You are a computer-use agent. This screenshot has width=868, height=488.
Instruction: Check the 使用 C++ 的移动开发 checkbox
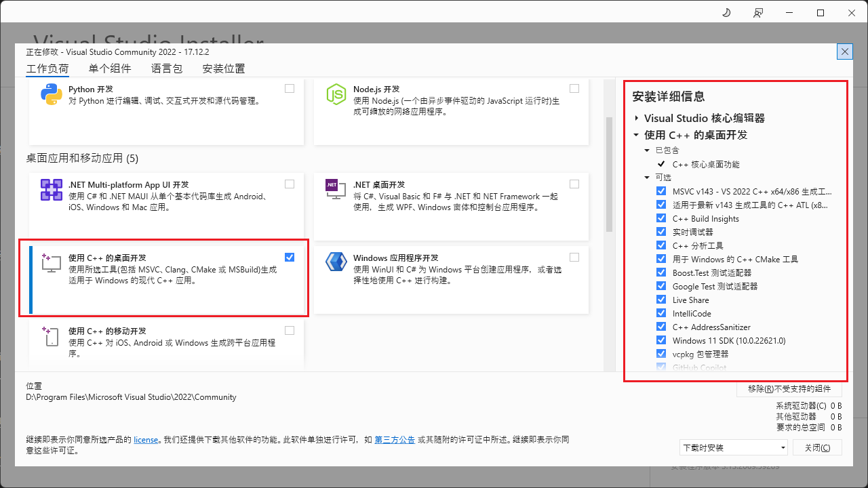290,330
